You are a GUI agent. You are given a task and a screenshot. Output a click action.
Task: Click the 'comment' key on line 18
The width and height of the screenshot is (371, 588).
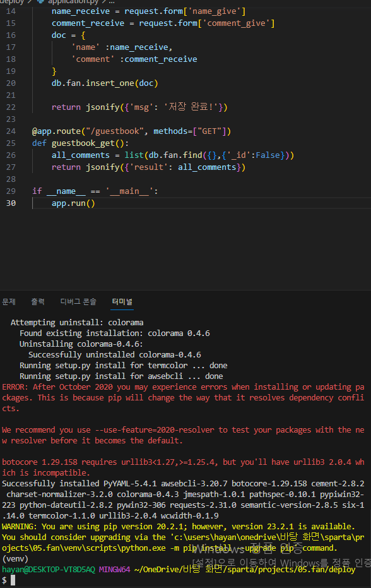[x=93, y=59]
